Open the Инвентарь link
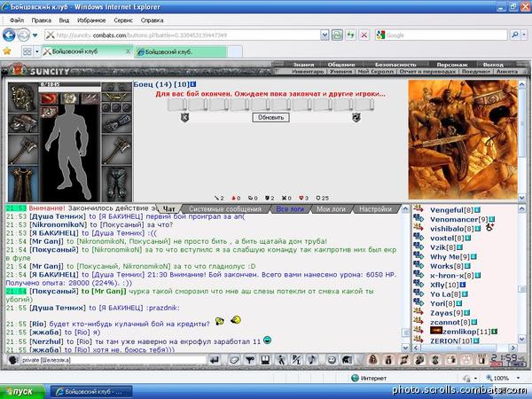The width and height of the screenshot is (532, 399). pos(308,72)
